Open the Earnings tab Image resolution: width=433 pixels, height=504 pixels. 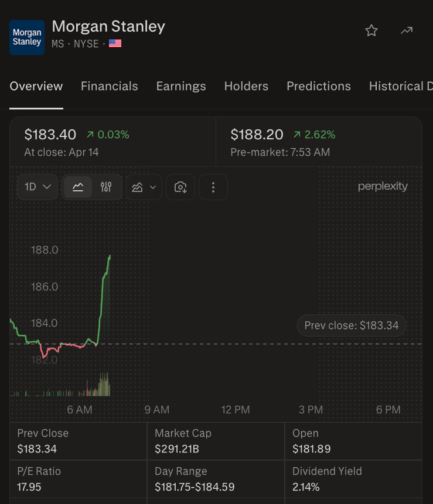[x=181, y=86]
